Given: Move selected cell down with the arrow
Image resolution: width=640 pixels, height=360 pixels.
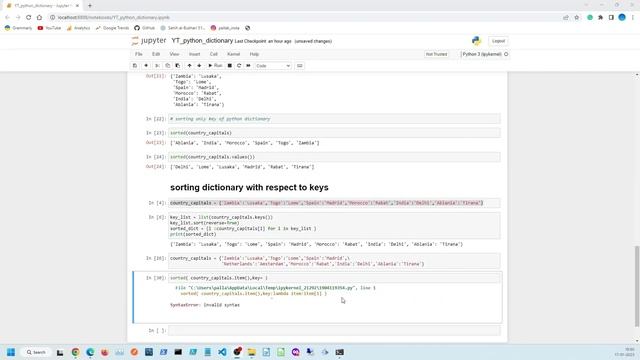Looking at the screenshot, I should [x=199, y=66].
